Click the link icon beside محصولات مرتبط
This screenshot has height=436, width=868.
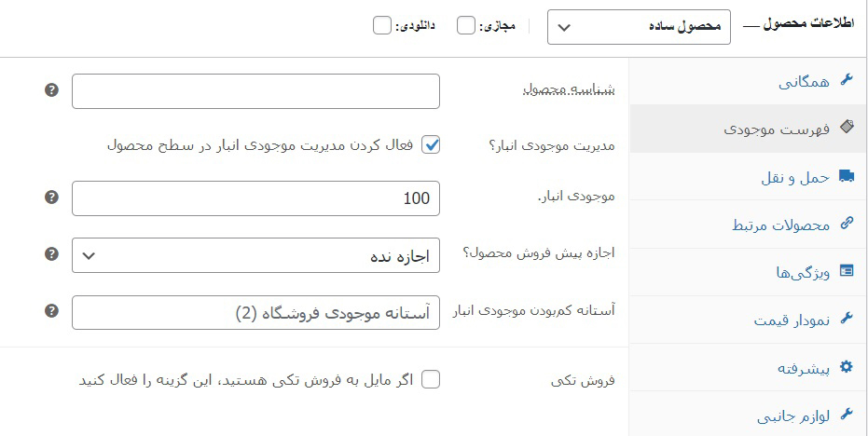point(847,224)
